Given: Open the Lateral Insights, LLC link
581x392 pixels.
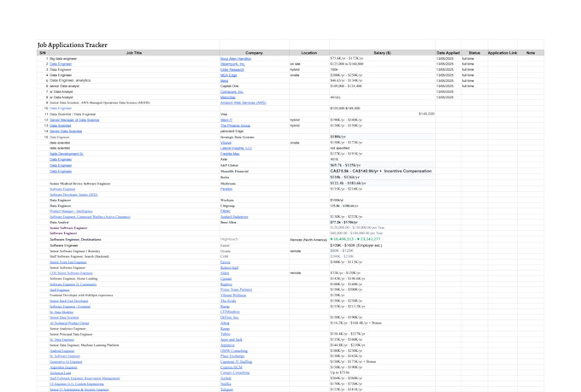Looking at the screenshot, I should 236,148.
